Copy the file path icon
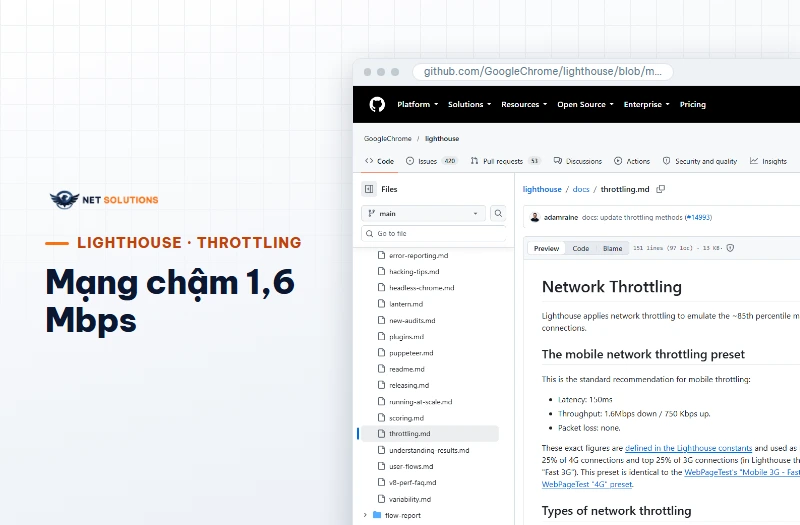The image size is (800, 525). point(661,189)
